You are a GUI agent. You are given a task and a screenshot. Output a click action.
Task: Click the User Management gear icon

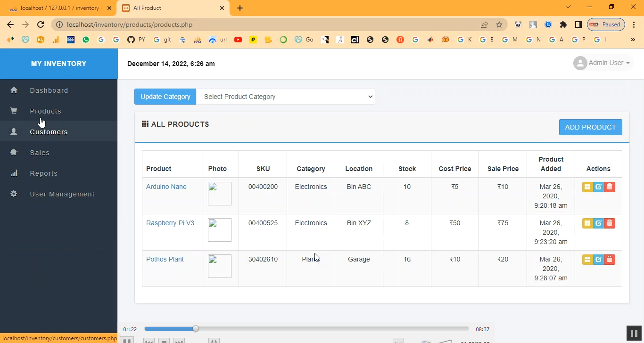pyautogui.click(x=14, y=194)
